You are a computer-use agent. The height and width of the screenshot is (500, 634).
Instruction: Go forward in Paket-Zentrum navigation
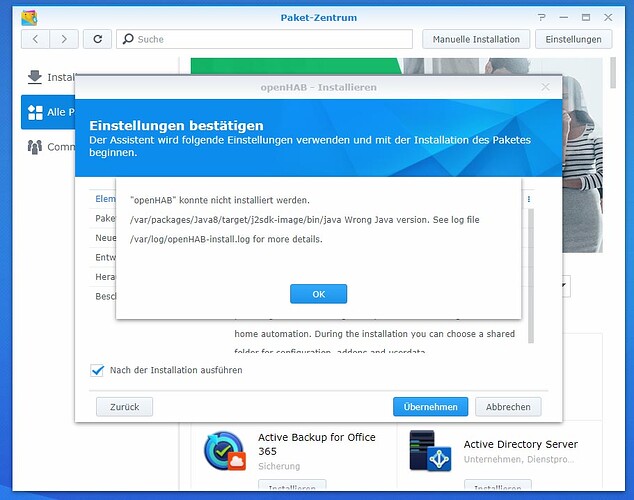point(64,39)
